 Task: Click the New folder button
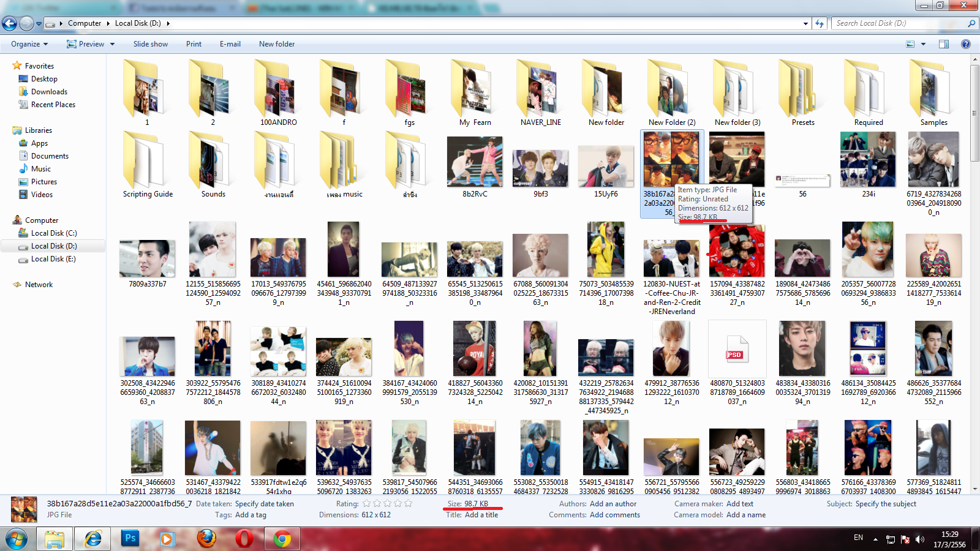pyautogui.click(x=277, y=44)
